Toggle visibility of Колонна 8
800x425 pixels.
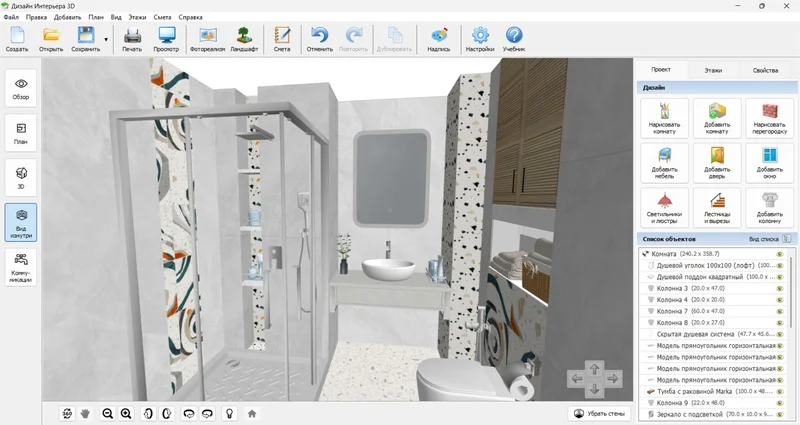coord(780,323)
